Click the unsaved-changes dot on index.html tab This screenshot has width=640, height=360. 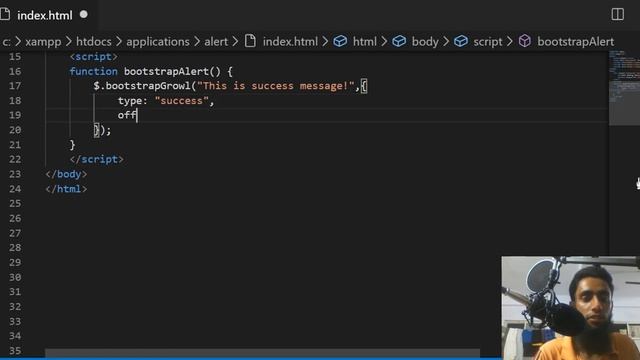(84, 15)
